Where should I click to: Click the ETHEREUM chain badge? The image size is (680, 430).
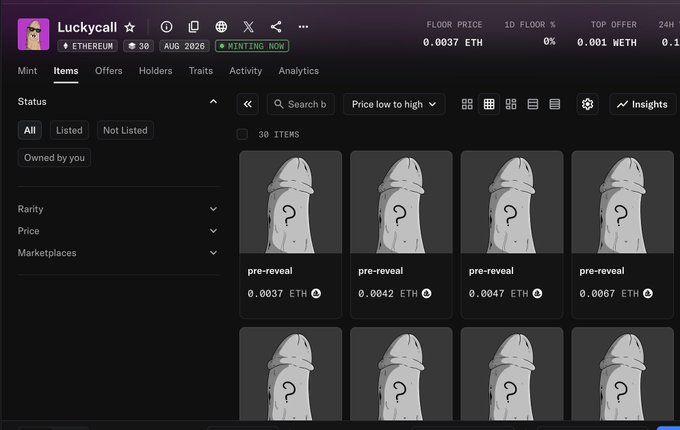coord(88,46)
